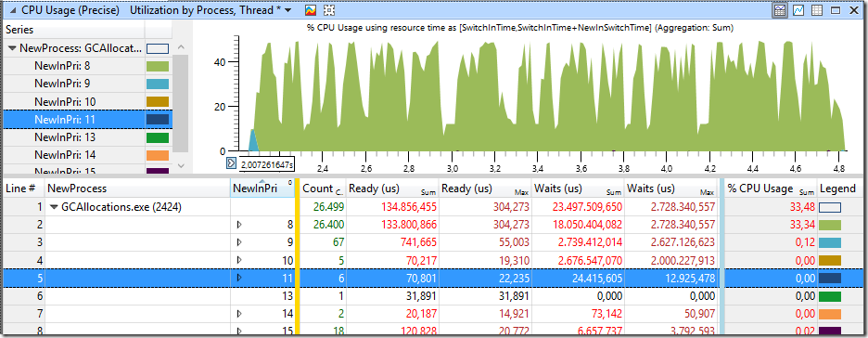Switch to graph only display mode

coord(798,10)
